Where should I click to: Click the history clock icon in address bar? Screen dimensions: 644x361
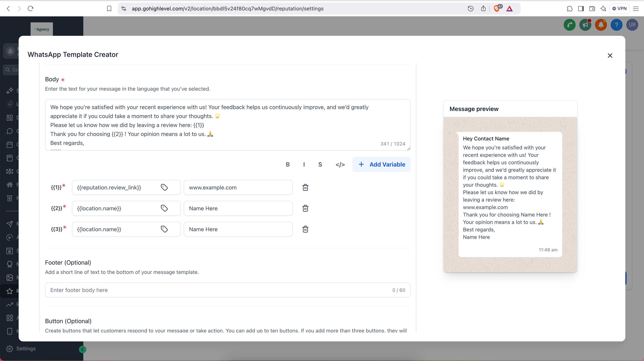(x=470, y=9)
